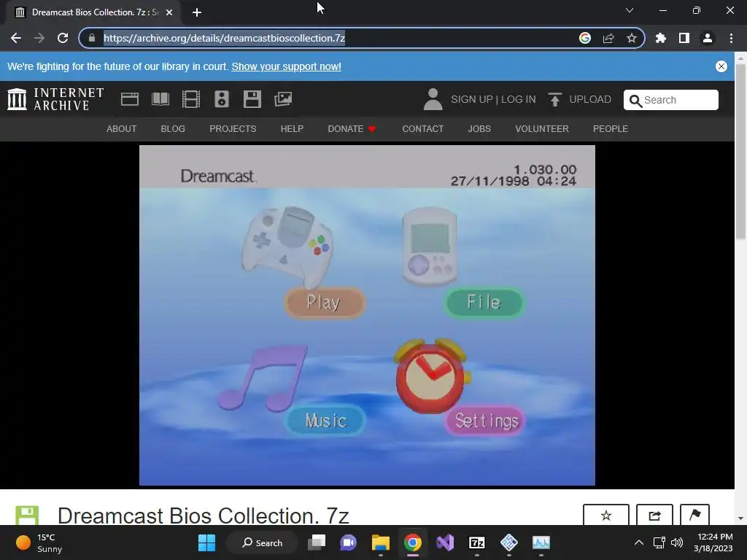Click LOG IN link
This screenshot has height=560, width=747.
(519, 99)
